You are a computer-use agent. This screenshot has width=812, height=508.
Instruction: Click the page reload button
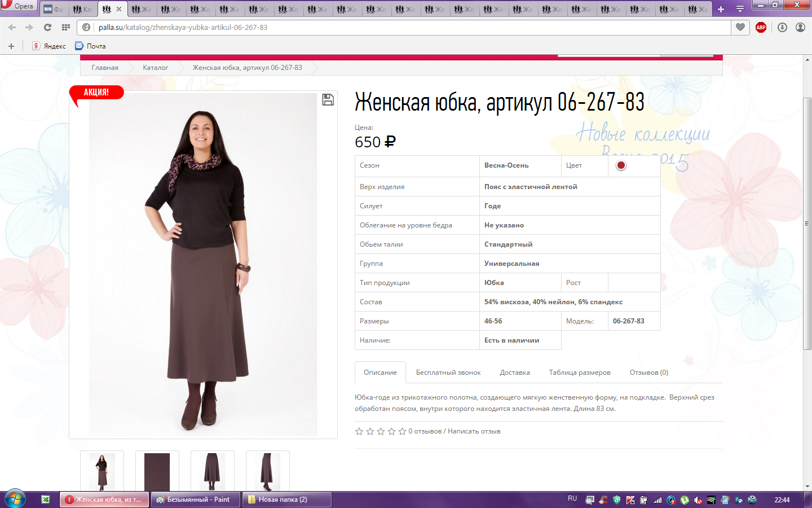pos(47,27)
